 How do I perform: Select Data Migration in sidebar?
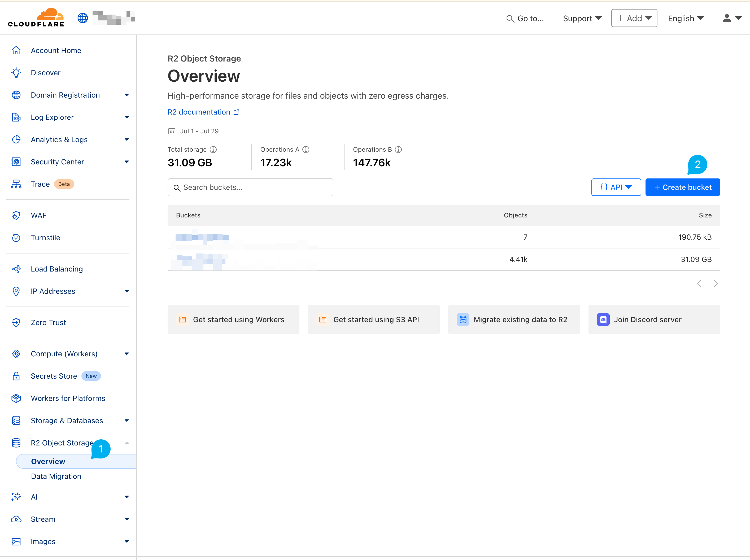pyautogui.click(x=56, y=476)
